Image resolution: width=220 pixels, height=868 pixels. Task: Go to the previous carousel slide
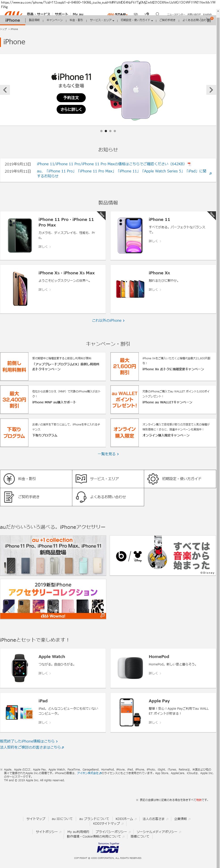click(x=5, y=90)
